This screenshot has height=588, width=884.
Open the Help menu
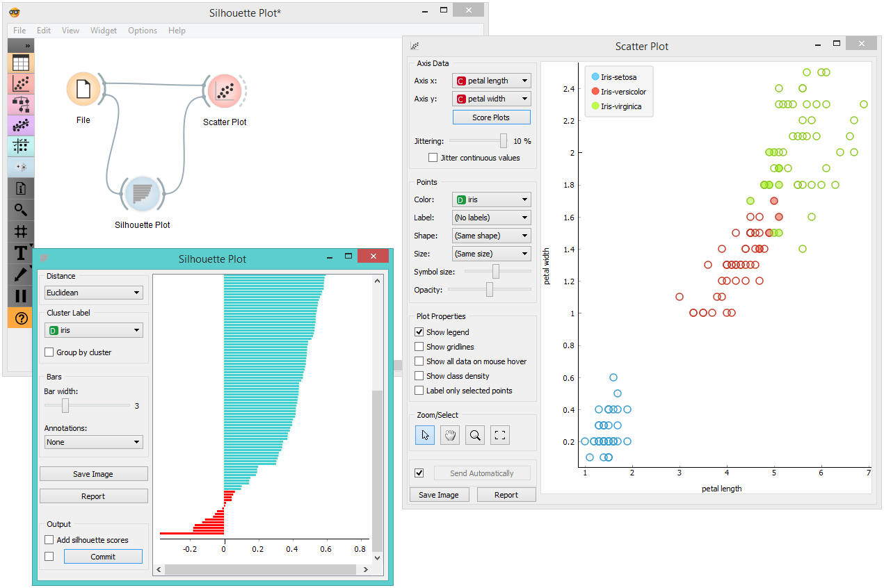(177, 31)
